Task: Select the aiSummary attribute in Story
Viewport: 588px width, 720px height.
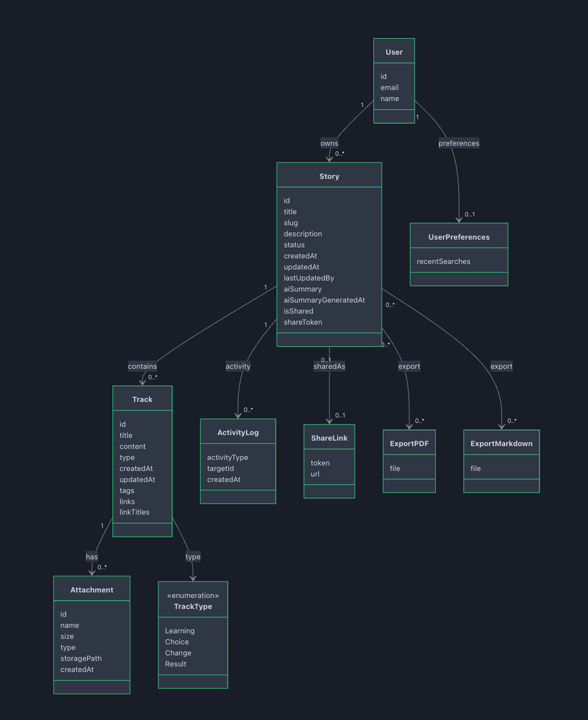Action: coord(303,289)
